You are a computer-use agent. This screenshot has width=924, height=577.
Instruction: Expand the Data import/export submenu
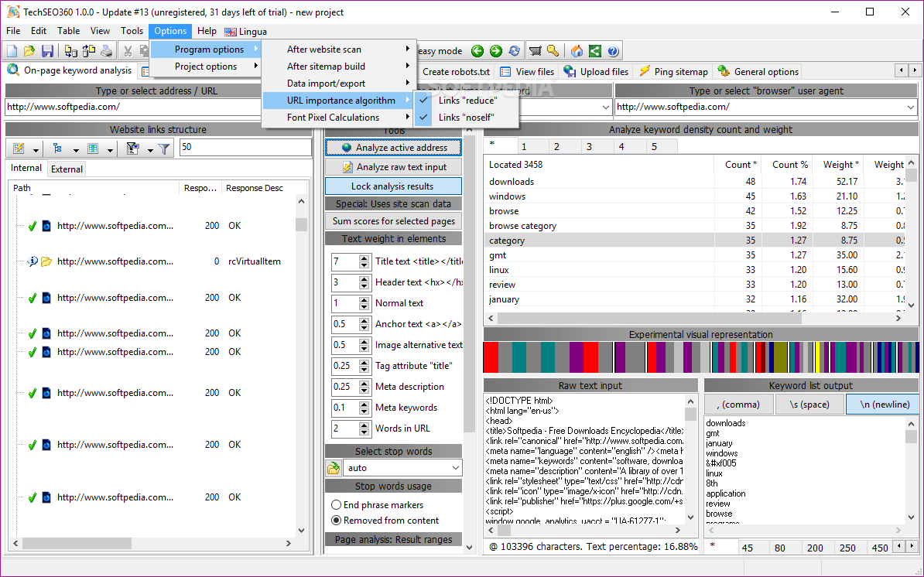[x=338, y=84]
